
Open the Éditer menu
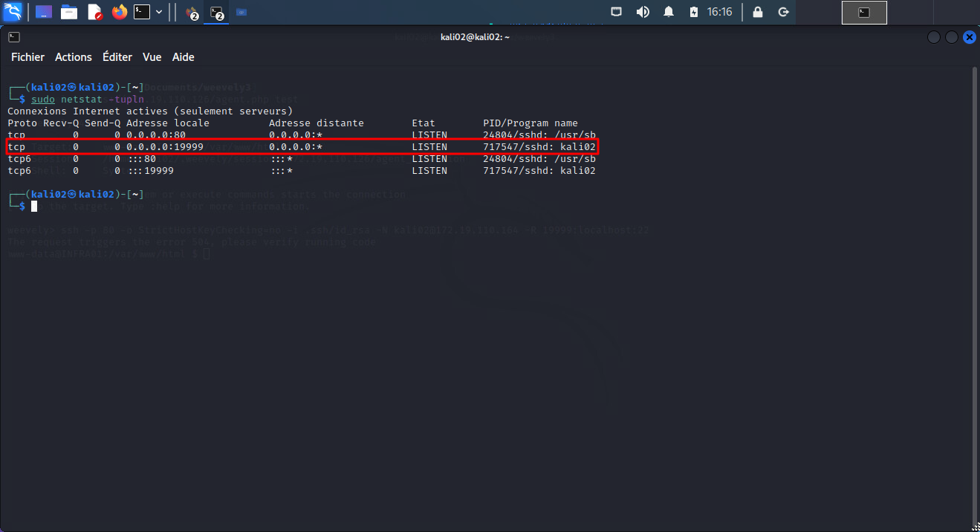[117, 57]
